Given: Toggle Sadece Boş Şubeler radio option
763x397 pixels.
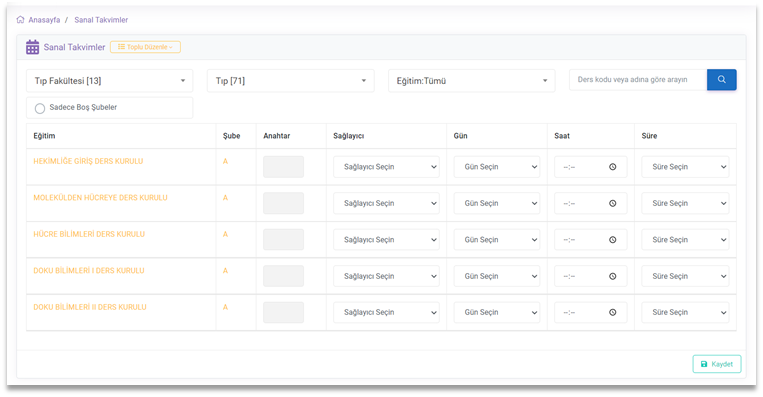Looking at the screenshot, I should tap(40, 108).
